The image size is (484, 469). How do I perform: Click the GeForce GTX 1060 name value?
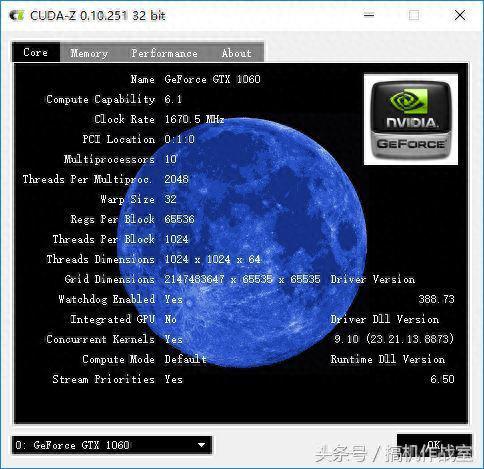click(x=212, y=79)
